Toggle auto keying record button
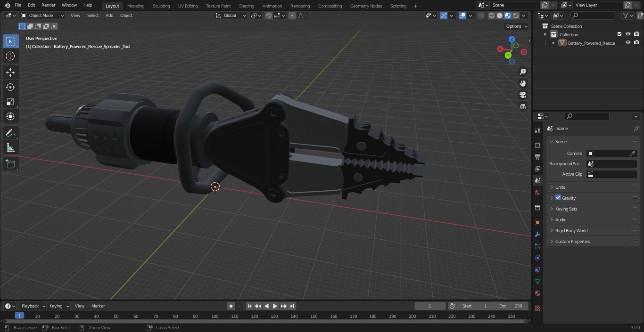Image resolution: width=644 pixels, height=332 pixels. point(231,306)
